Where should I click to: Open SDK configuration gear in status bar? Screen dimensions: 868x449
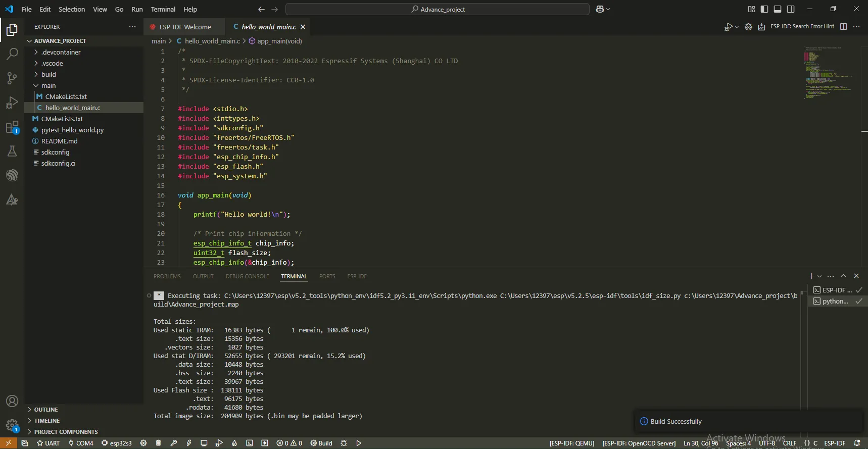point(143,443)
